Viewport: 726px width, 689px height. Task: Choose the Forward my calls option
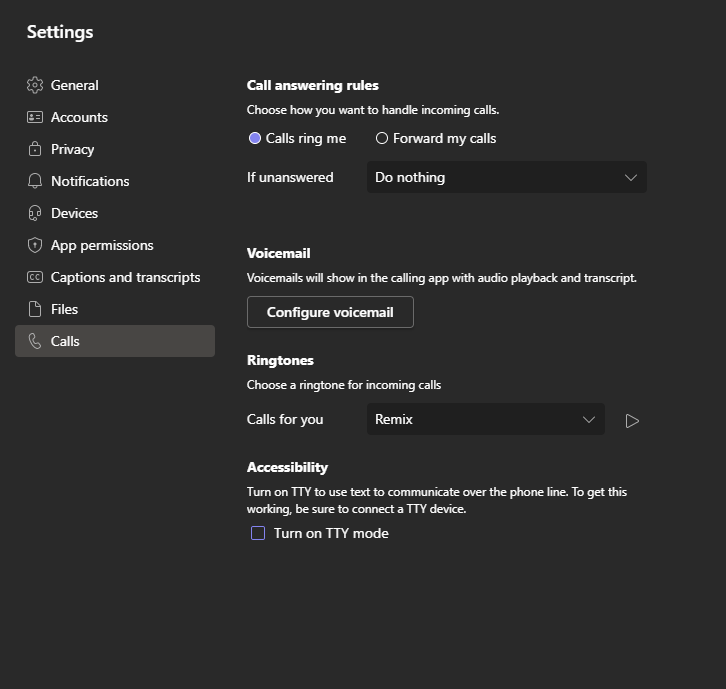click(436, 138)
